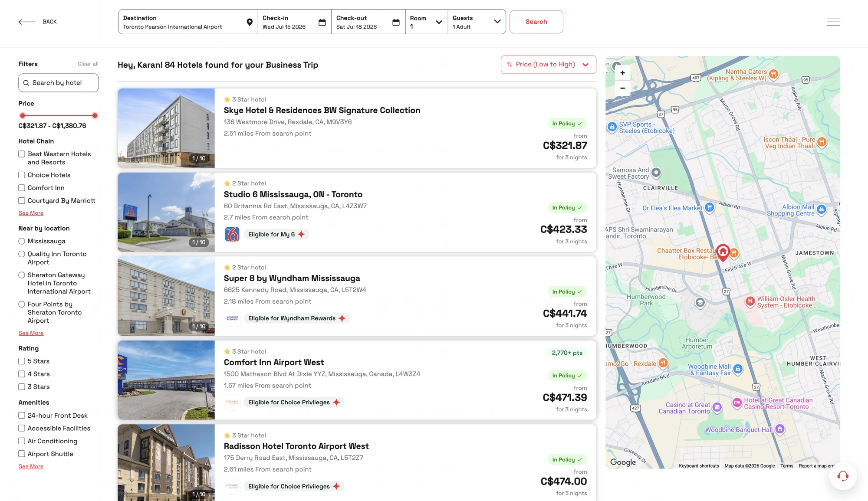Screen dimensions: 868x501
Task: Click Choice logo on Comfort Inn card
Action: coord(232,402)
